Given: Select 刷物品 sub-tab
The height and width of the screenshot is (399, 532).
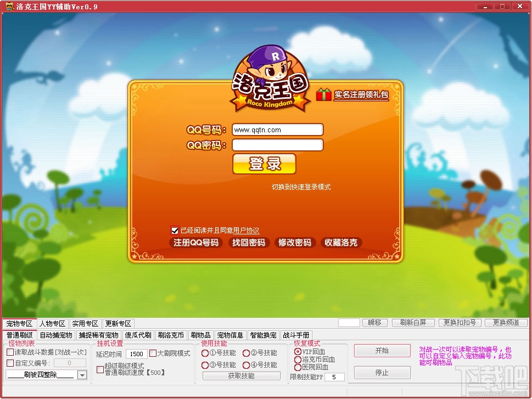Looking at the screenshot, I should point(200,335).
